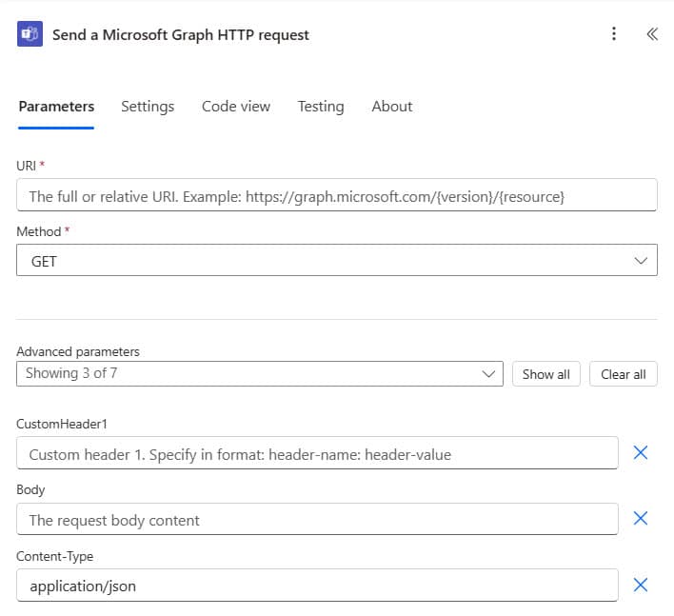
Task: Remove the Content-Type parameter
Action: pyautogui.click(x=641, y=585)
